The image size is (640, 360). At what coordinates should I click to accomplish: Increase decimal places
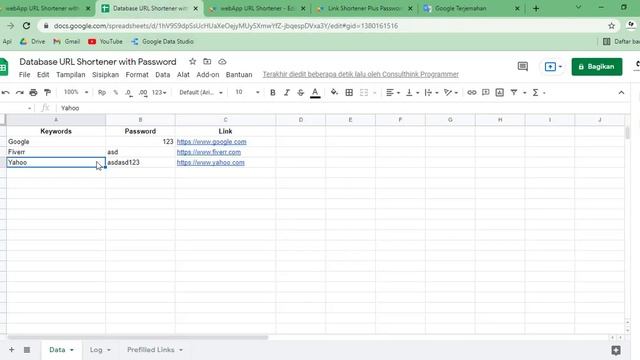click(143, 93)
